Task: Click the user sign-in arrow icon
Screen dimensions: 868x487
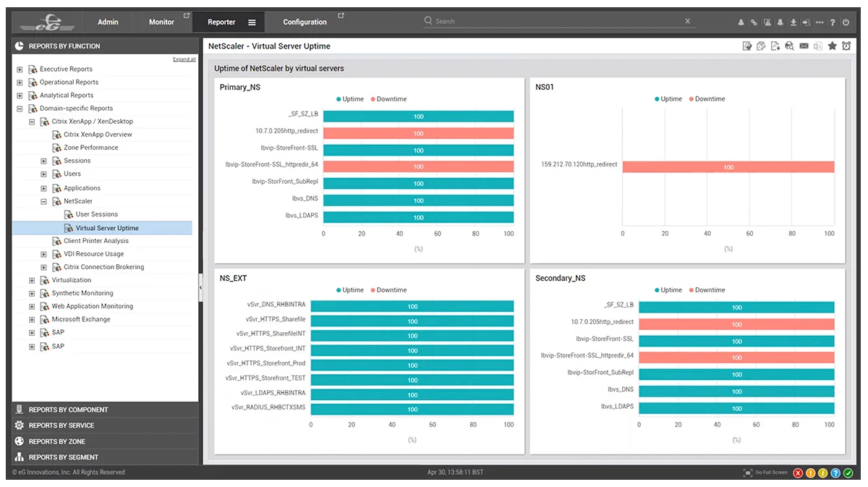Action: pos(807,22)
